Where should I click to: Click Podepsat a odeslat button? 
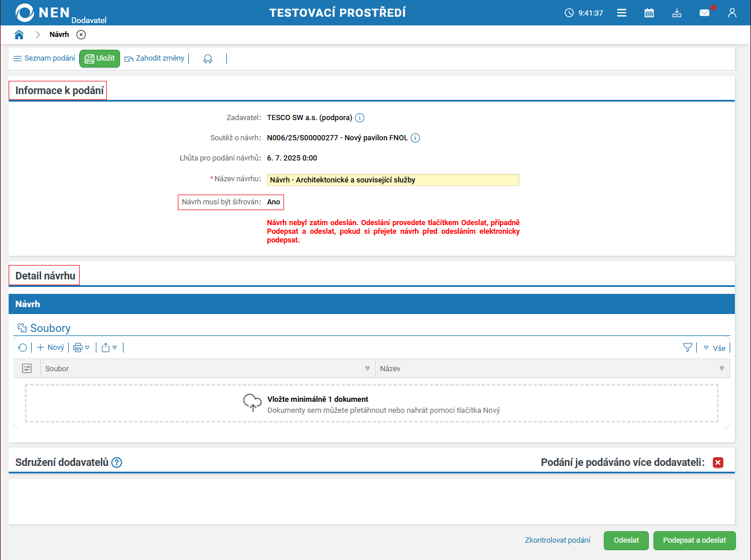[694, 540]
